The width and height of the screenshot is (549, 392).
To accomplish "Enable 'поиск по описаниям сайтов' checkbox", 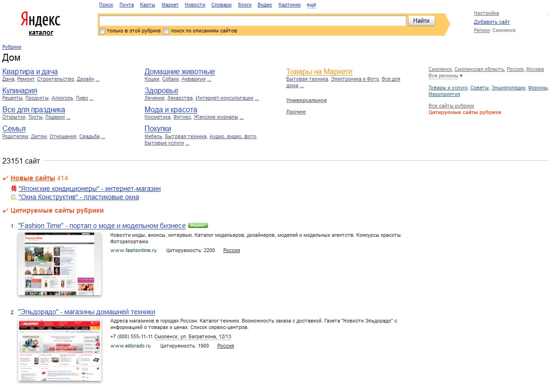I will click(166, 31).
